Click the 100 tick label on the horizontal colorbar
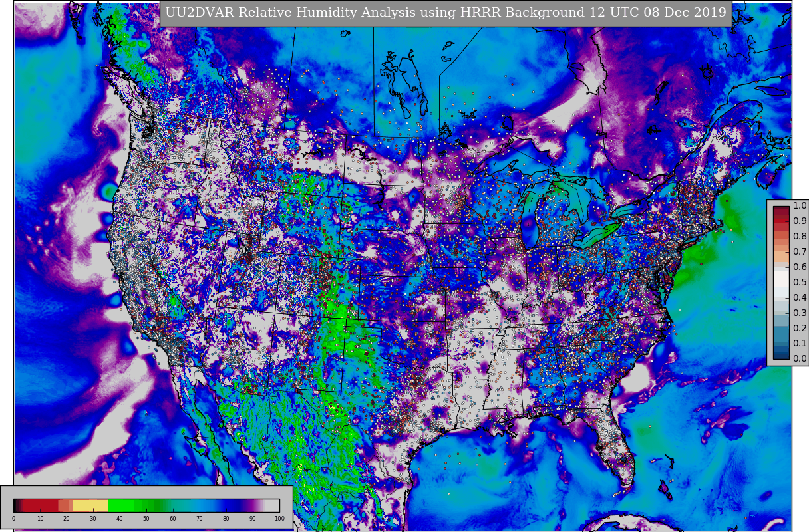 pos(279,519)
